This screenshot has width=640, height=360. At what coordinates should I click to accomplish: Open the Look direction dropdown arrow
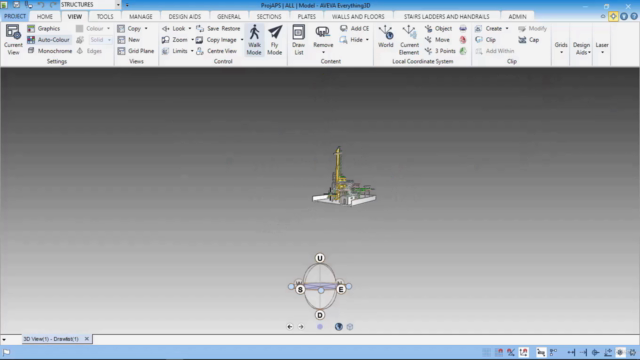190,29
